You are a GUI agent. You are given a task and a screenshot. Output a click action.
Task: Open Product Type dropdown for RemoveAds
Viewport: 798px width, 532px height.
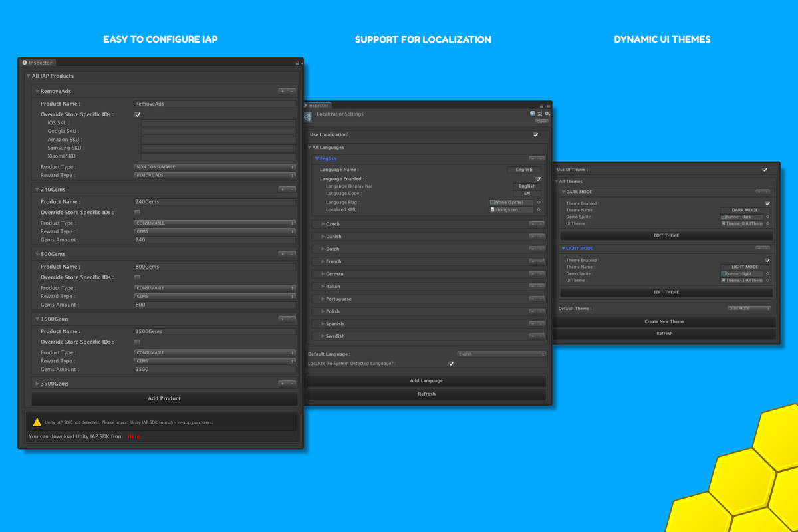(x=215, y=167)
